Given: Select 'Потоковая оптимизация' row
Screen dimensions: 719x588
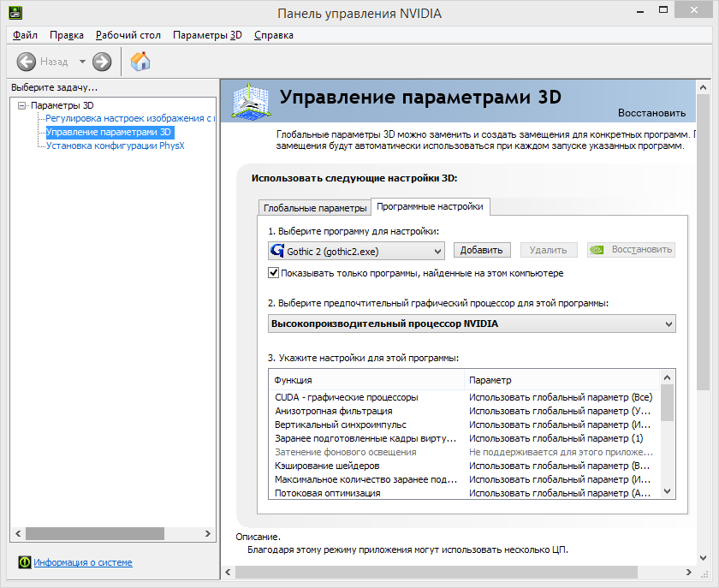Looking at the screenshot, I should point(465,494).
